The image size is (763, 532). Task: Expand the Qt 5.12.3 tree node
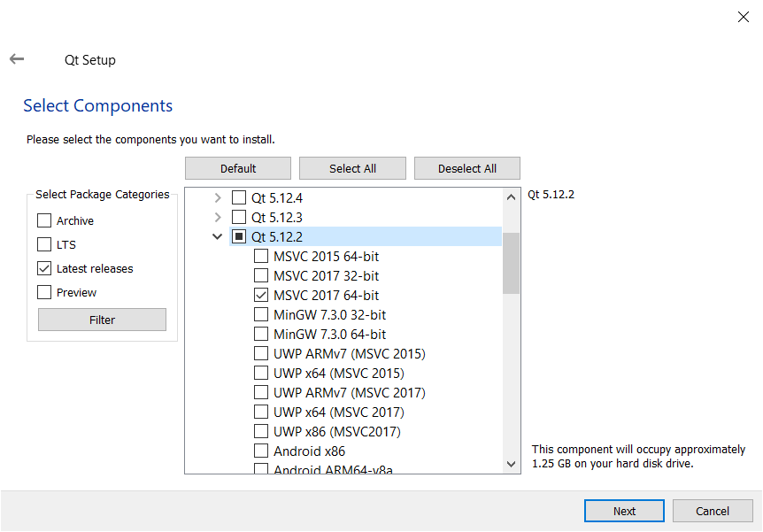coord(218,217)
